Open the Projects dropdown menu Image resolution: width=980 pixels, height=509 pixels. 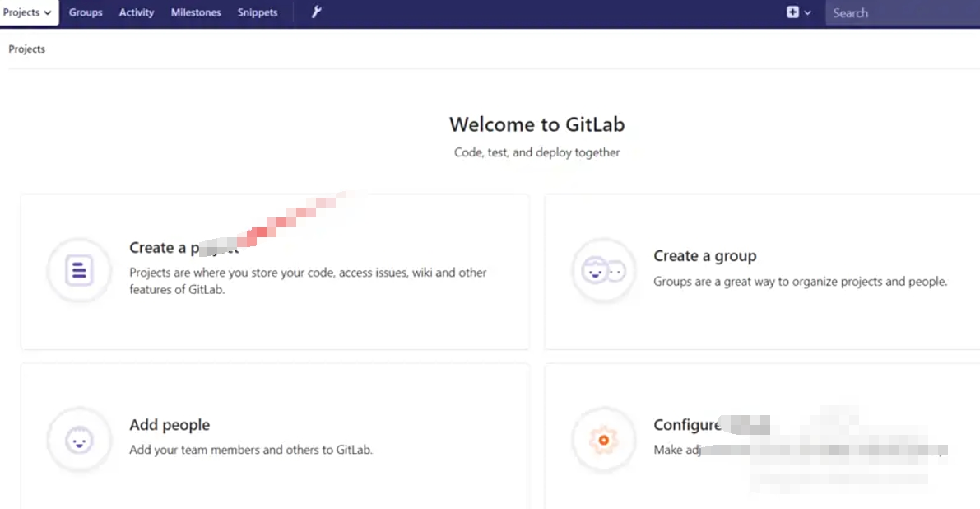click(27, 12)
